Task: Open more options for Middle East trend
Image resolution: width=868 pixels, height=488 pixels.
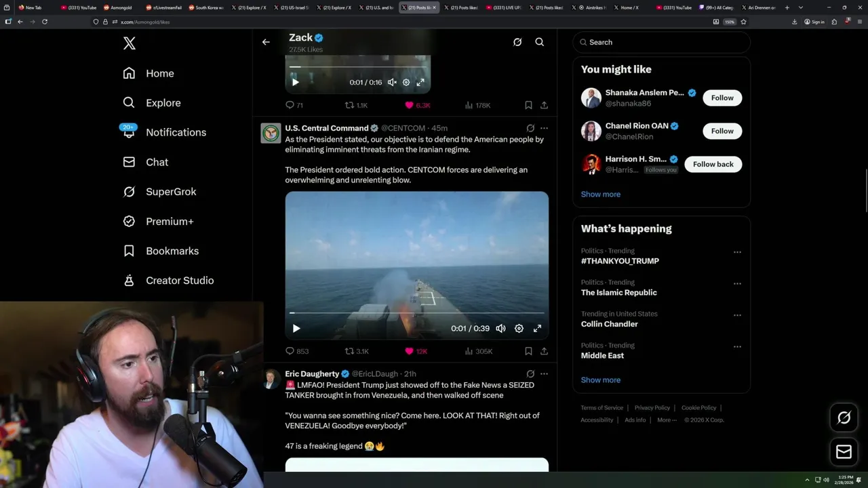Action: tap(737, 346)
